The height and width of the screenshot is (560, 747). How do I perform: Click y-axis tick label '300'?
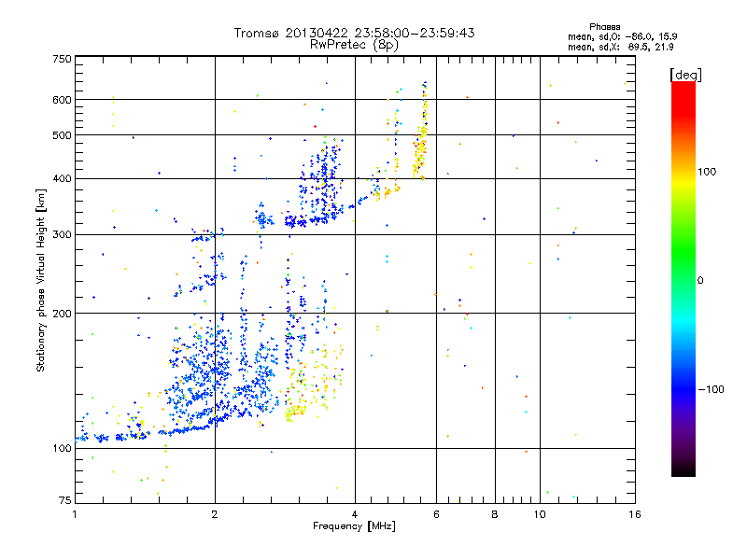click(x=62, y=235)
